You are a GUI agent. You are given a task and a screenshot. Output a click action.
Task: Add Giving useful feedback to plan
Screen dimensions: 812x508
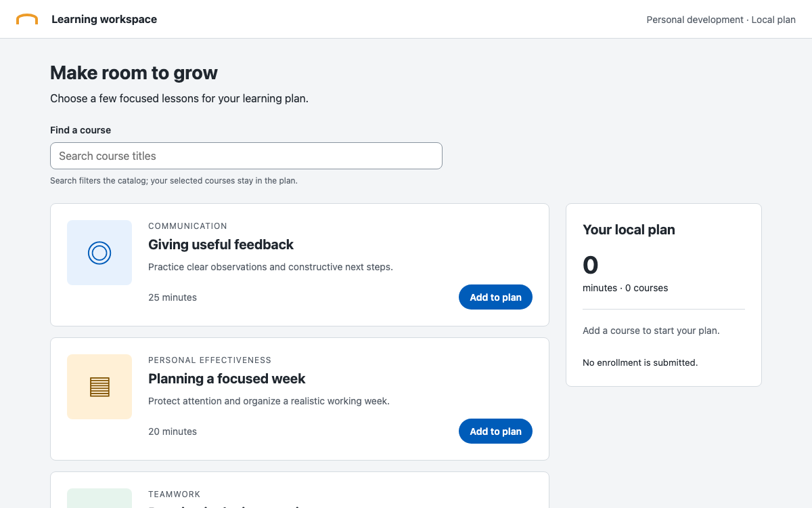coord(495,297)
